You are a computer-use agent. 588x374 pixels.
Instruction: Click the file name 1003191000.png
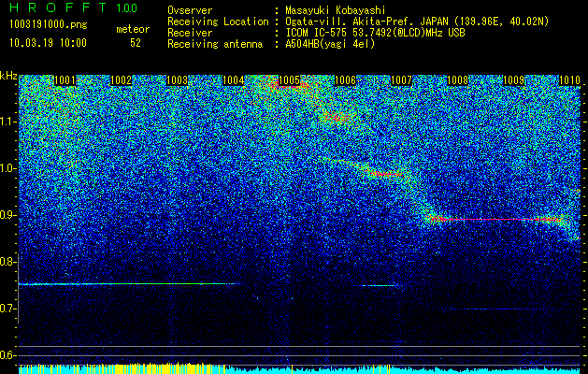point(49,25)
